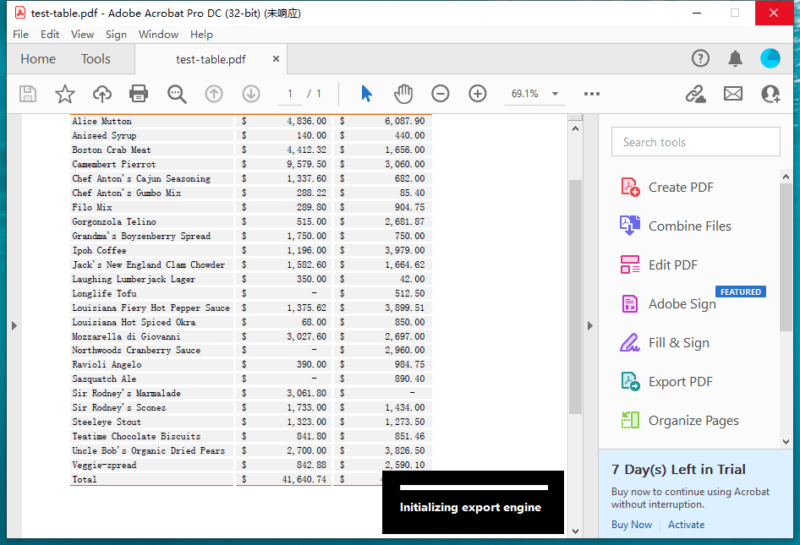The image size is (800, 545).
Task: Activate the Hand pan tool
Action: coord(403,94)
